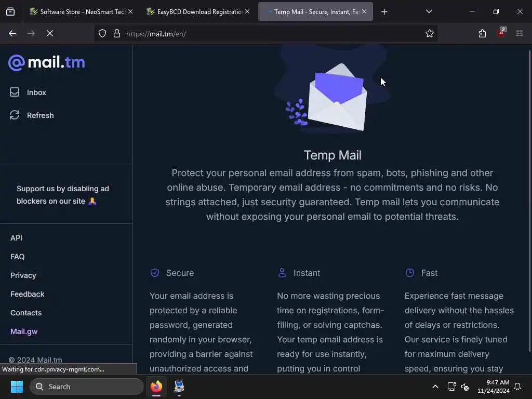
Task: Click the computer app taskbar icon
Action: click(x=179, y=387)
